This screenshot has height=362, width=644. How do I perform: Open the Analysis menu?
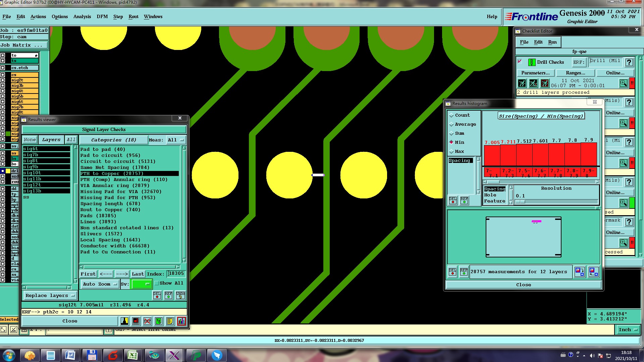[82, 16]
